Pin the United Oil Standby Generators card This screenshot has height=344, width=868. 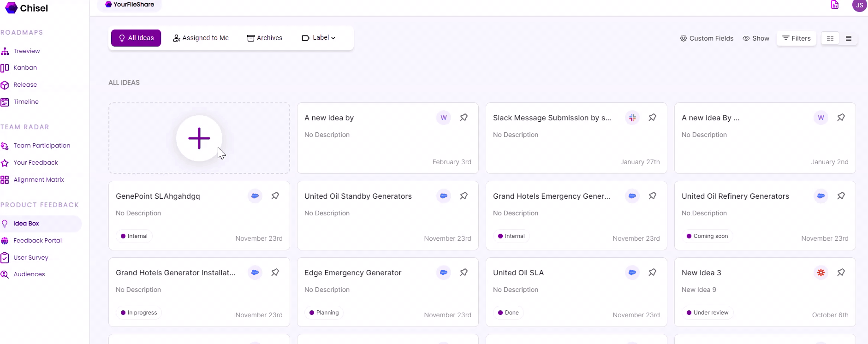pos(464,196)
